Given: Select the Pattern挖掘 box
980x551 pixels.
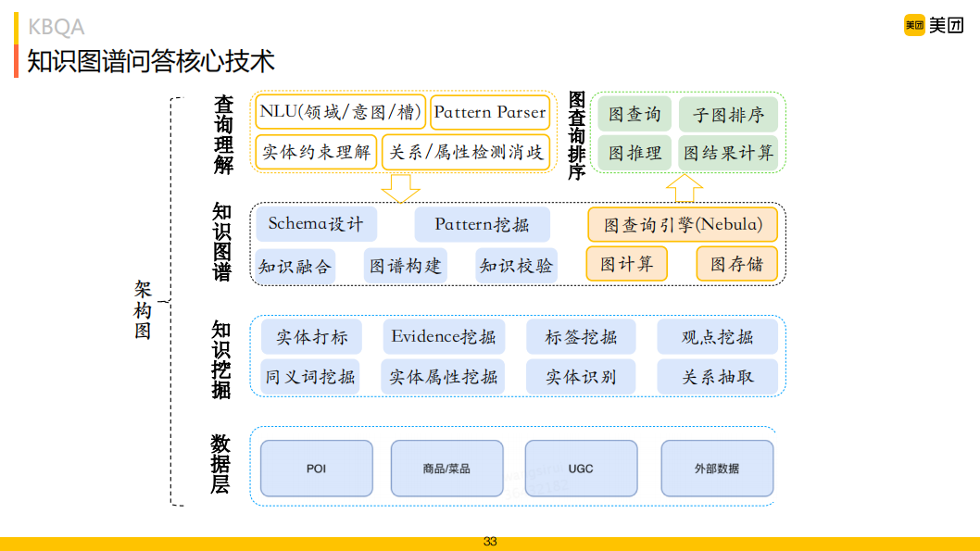Looking at the screenshot, I should click(482, 224).
